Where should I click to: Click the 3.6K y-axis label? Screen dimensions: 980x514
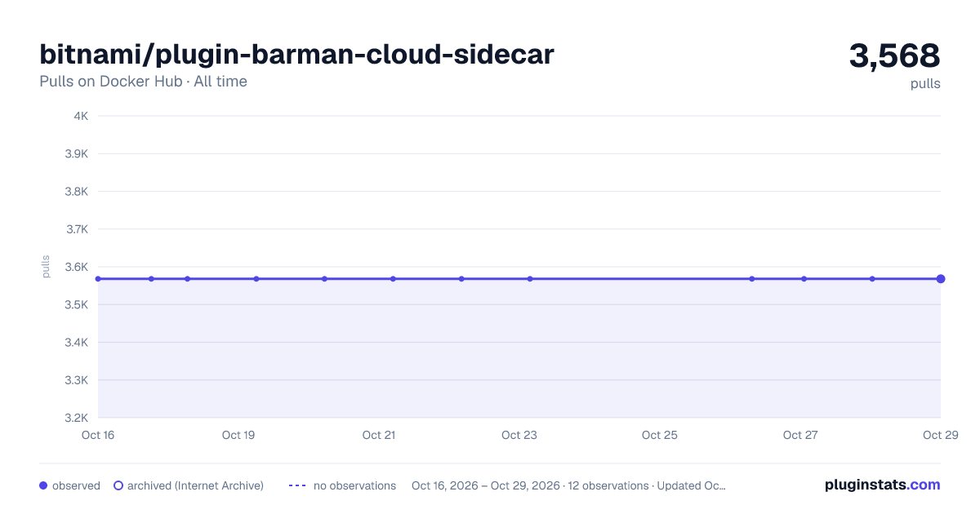coord(77,267)
